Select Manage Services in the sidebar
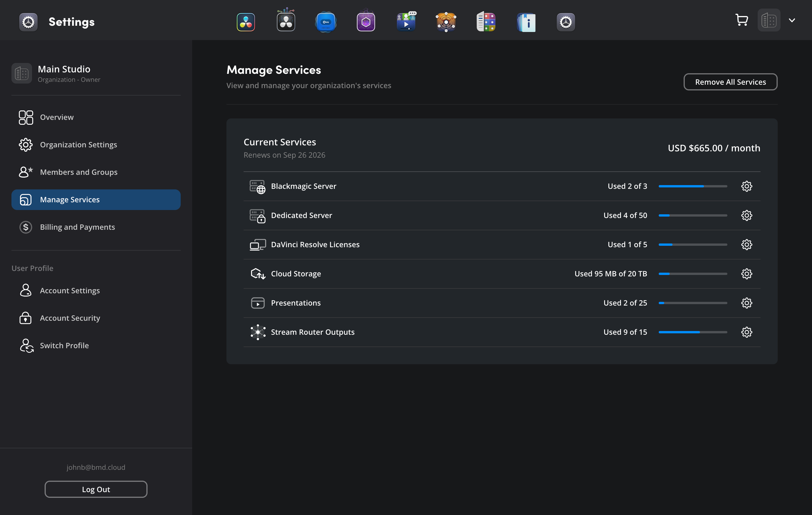This screenshot has height=515, width=812. point(96,200)
